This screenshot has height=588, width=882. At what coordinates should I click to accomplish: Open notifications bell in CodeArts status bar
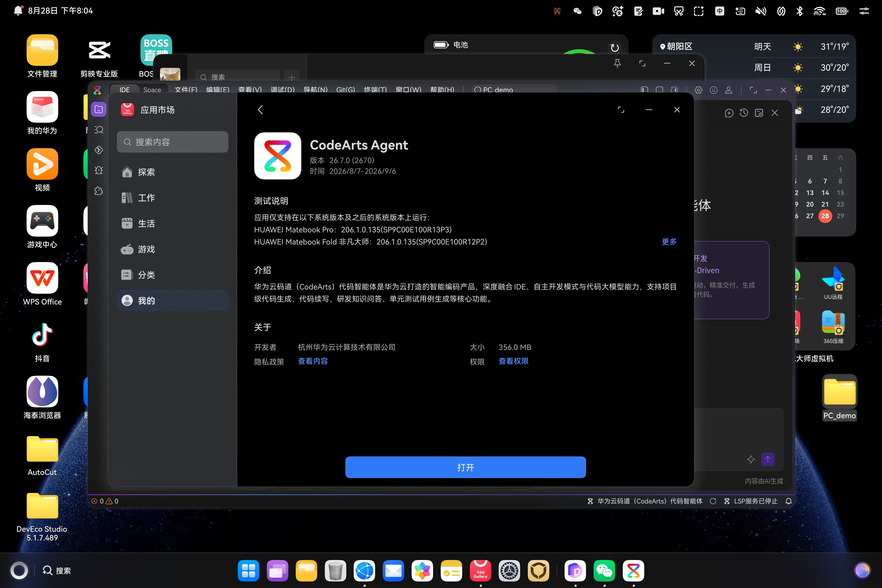coord(789,501)
